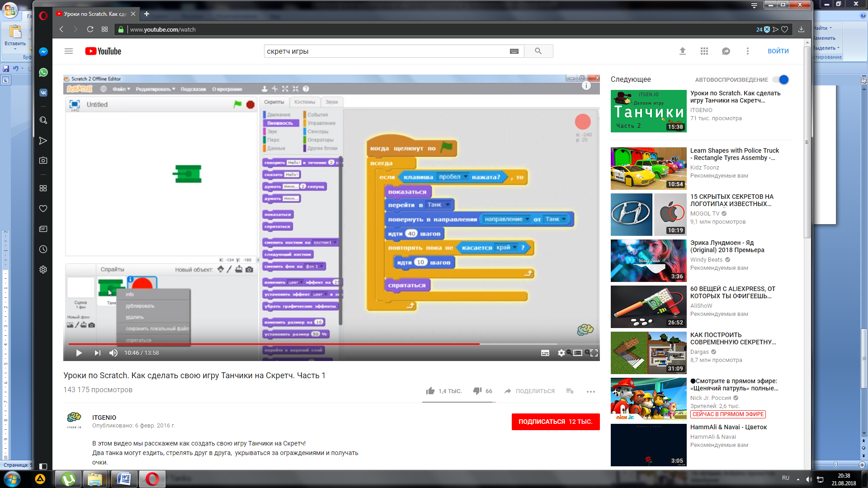Screen dimensions: 868x488
Task: Go back to the previous page
Action: [x=61, y=29]
